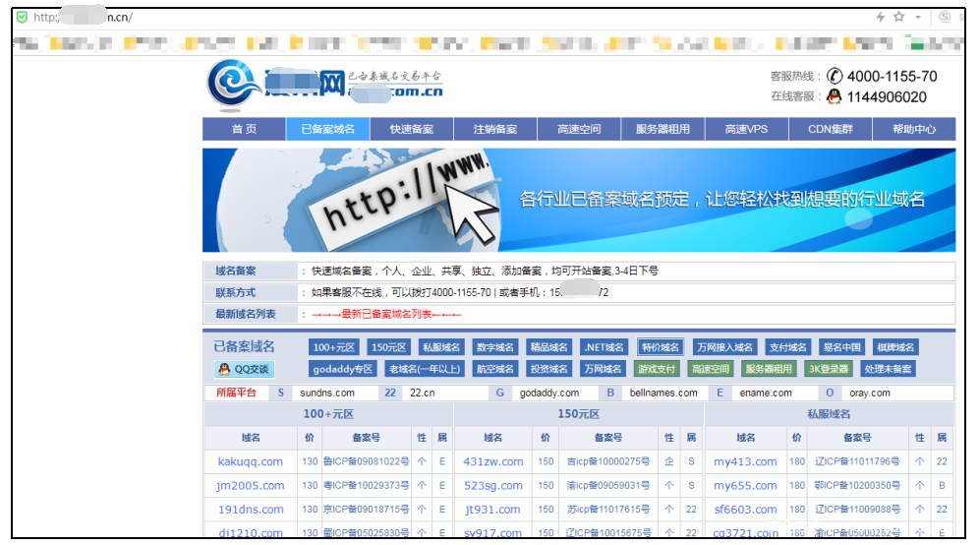
Task: Click in the browser address bar
Action: pos(442,18)
